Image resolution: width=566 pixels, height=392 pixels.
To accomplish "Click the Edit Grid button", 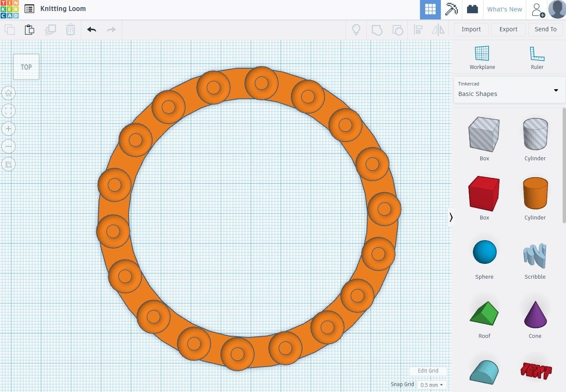I will (x=428, y=370).
